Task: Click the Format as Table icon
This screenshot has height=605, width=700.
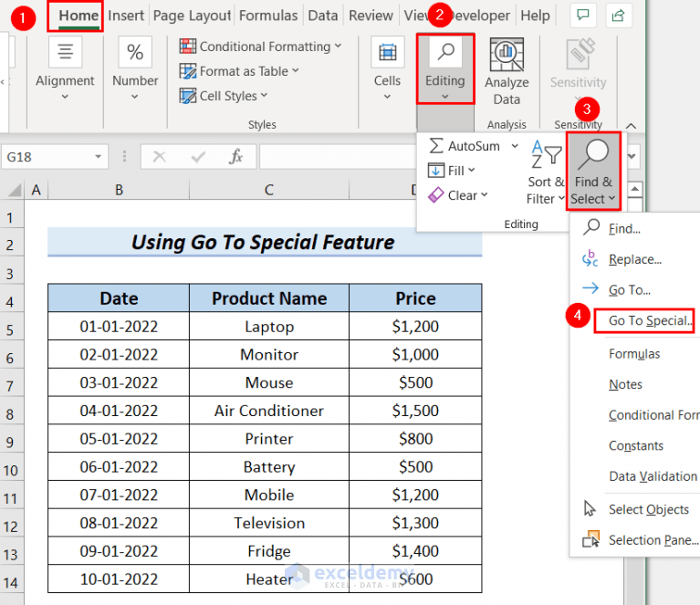Action: (x=187, y=71)
